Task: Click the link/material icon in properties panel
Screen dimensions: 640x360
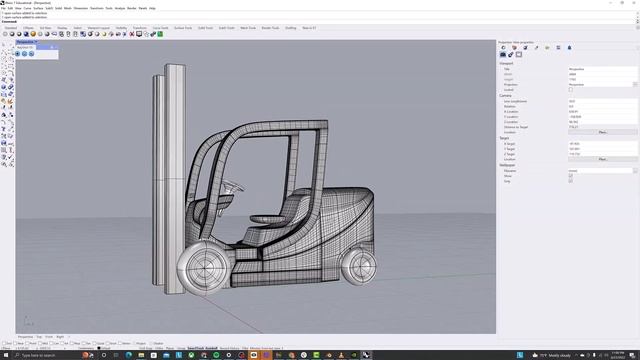Action: click(511, 55)
